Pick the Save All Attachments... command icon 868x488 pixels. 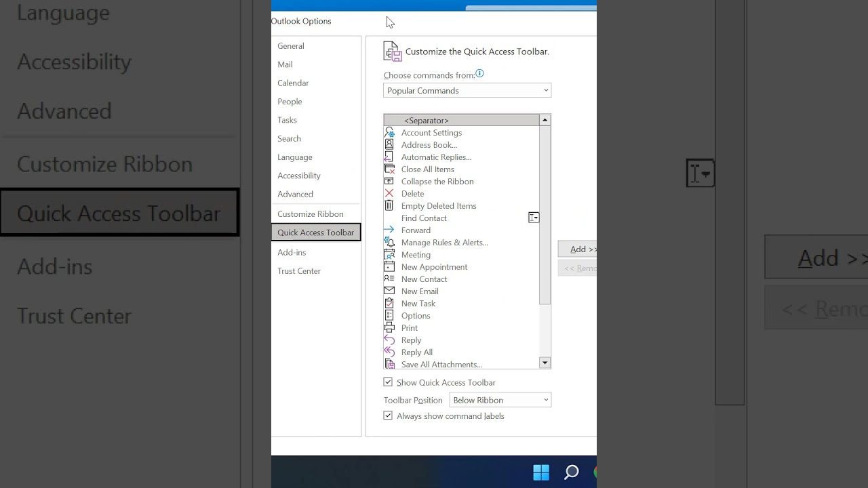389,364
